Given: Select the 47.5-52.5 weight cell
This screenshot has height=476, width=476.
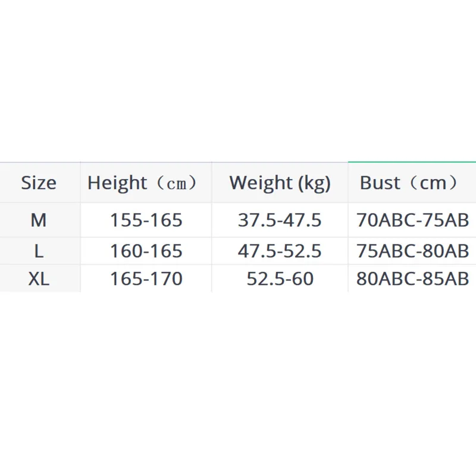Looking at the screenshot, I should (280, 250).
